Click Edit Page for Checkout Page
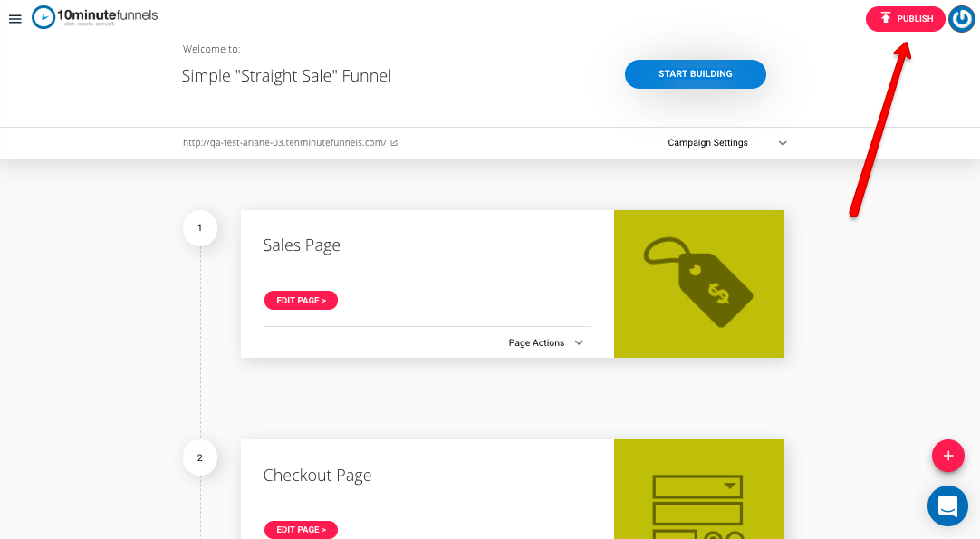 [301, 530]
